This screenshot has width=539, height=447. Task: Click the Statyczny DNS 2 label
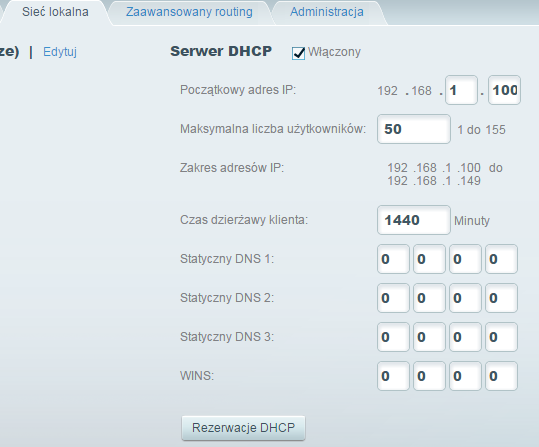coord(227,298)
